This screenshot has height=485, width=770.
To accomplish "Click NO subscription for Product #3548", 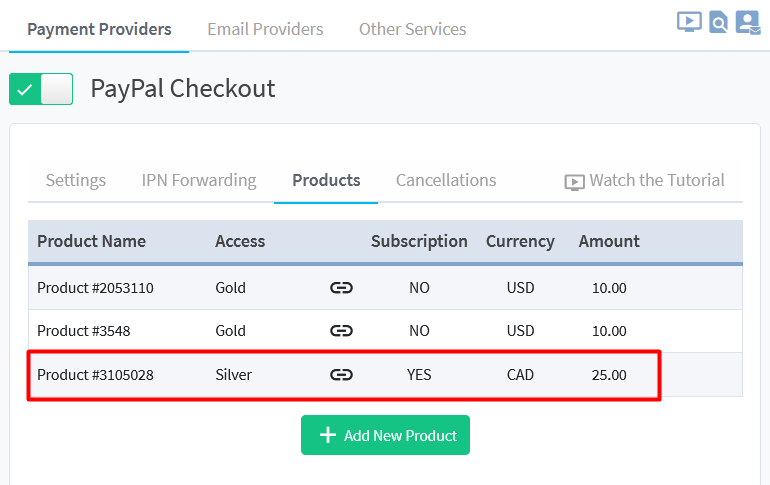I will (419, 331).
